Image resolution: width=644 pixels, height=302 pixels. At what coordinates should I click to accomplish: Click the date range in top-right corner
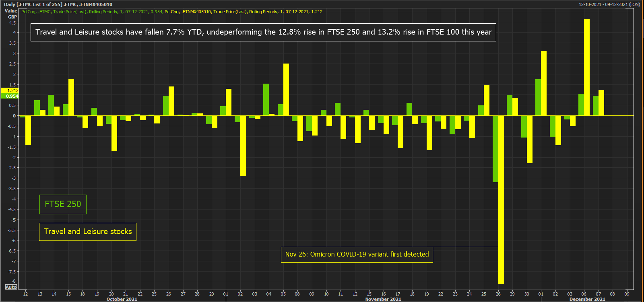(x=609, y=4)
